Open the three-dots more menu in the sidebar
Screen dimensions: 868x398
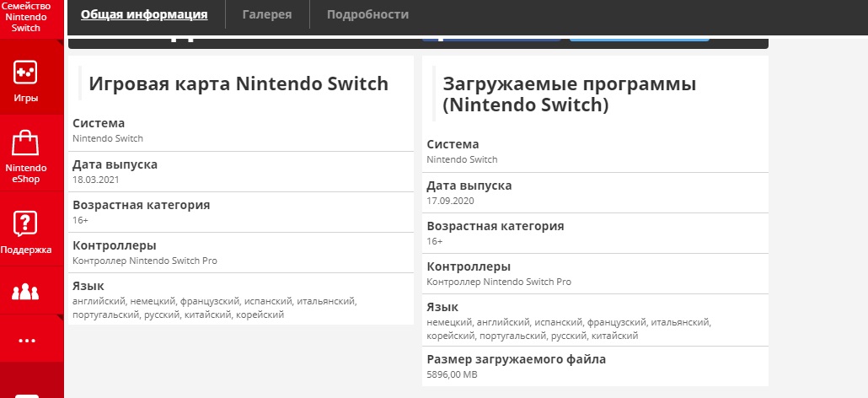click(x=25, y=340)
